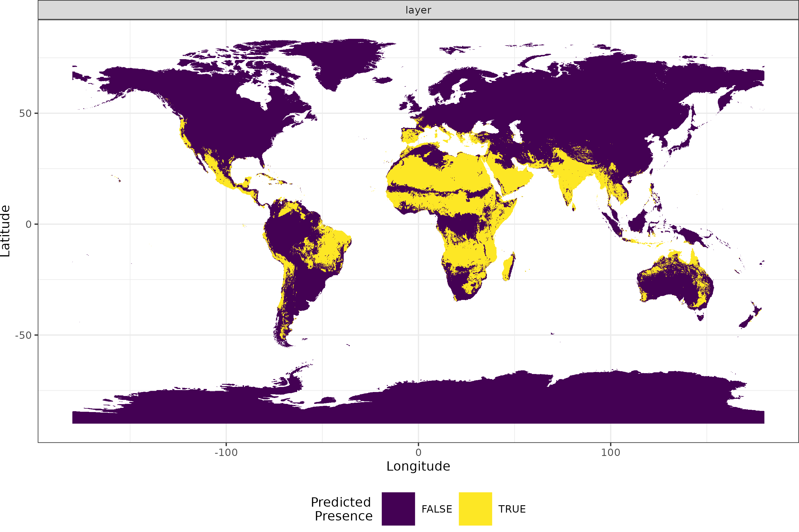
Task: Click the FALSE legend label
Action: (x=437, y=509)
